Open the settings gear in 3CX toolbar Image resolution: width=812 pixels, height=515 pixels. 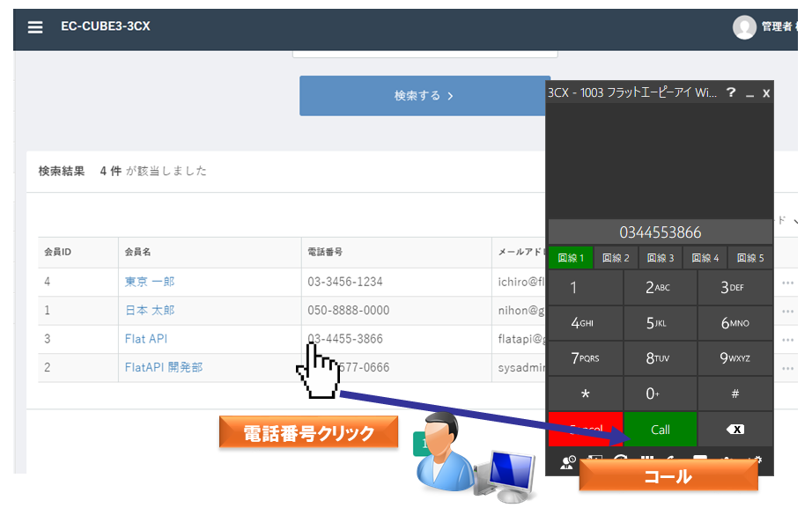click(x=758, y=460)
